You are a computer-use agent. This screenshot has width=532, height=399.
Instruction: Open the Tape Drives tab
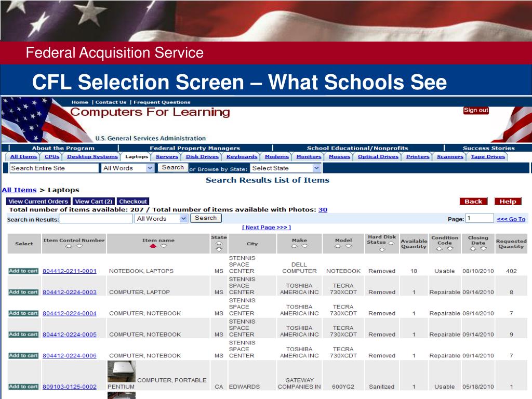[488, 156]
